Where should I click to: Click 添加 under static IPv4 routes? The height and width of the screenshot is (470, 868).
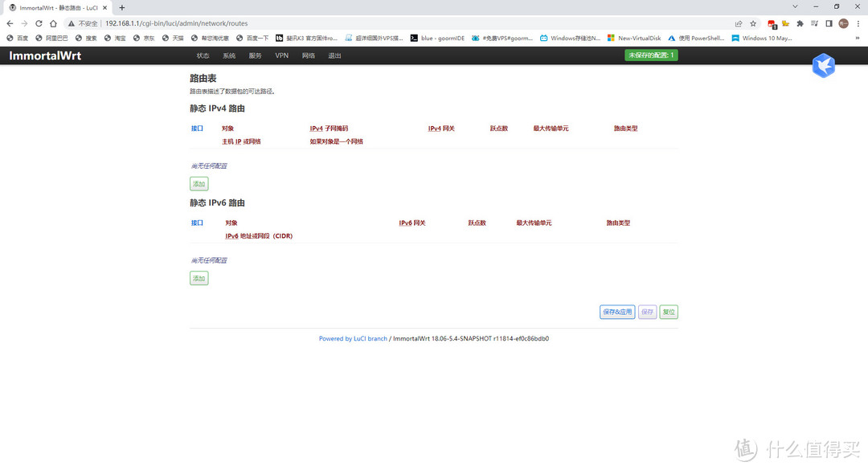pyautogui.click(x=199, y=184)
